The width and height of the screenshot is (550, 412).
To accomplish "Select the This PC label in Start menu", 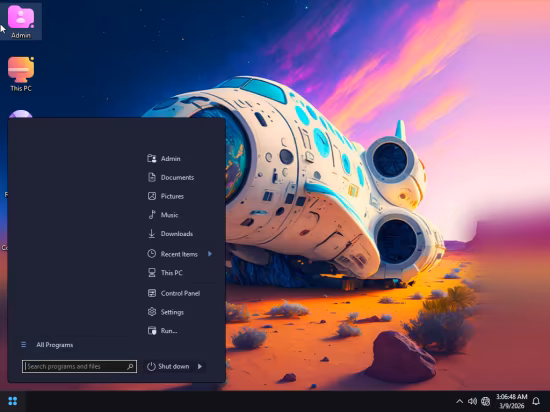I will (x=172, y=273).
